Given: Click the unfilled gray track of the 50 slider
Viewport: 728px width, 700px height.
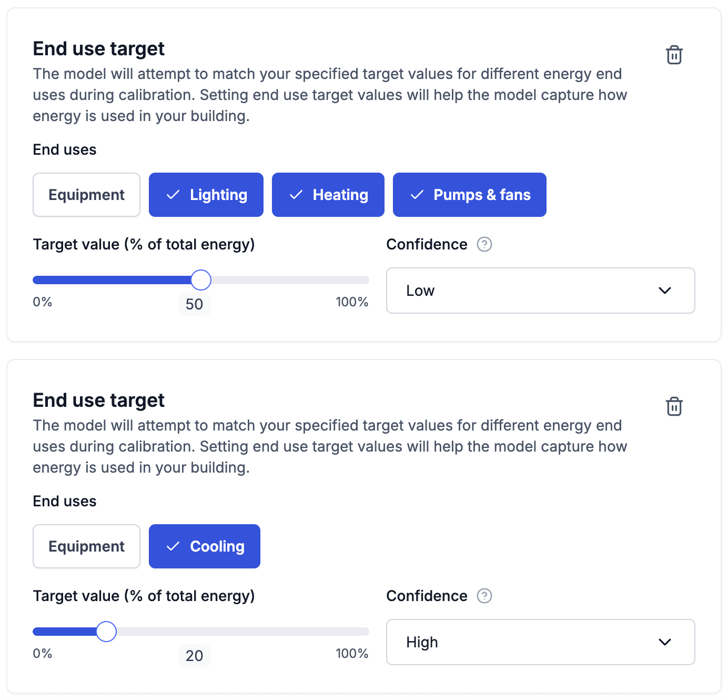Looking at the screenshot, I should point(289,280).
